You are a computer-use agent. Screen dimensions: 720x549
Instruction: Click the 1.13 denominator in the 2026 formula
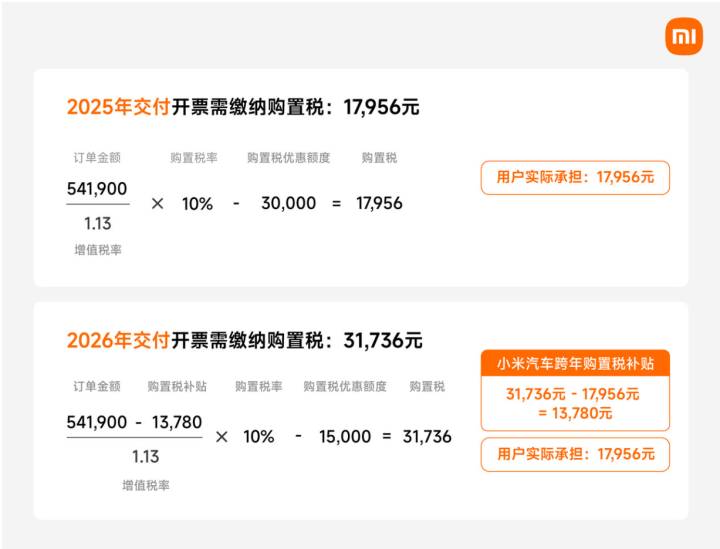tap(146, 457)
